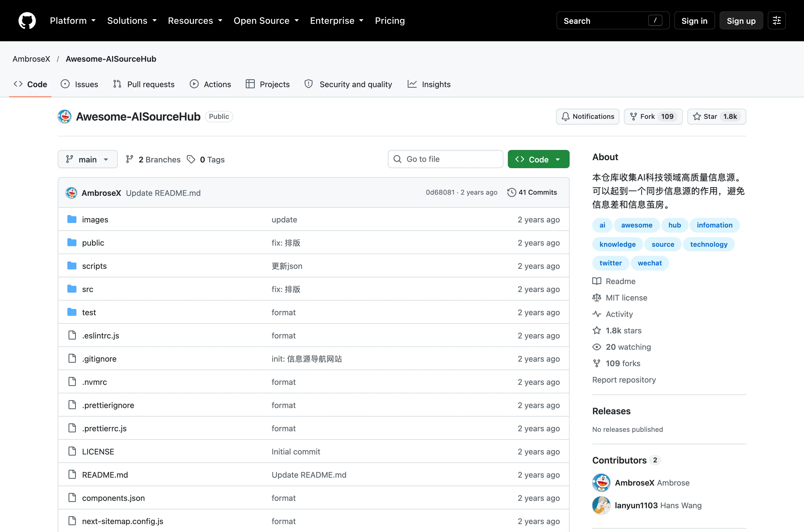Switch to the Issues tab

pyautogui.click(x=80, y=84)
